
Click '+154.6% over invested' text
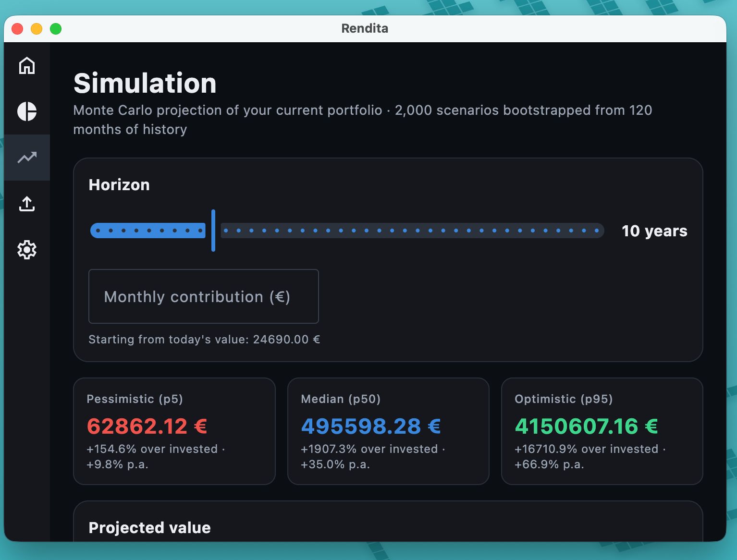(152, 449)
